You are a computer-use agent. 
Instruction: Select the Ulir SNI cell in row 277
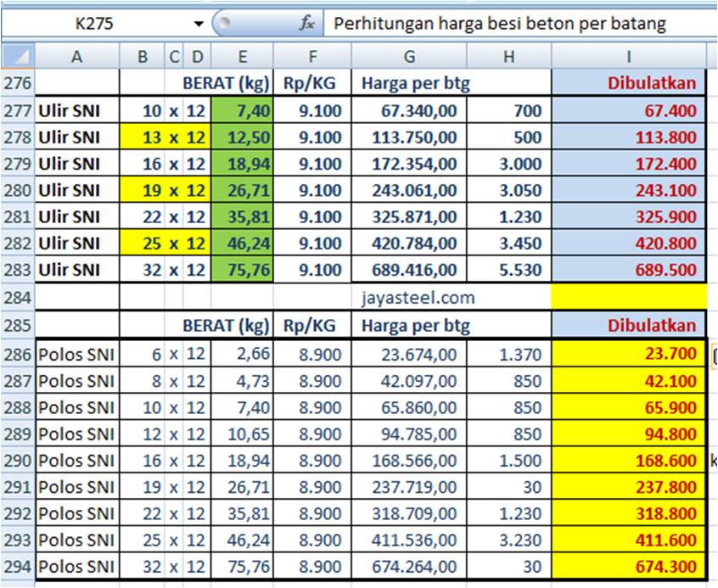[x=75, y=110]
